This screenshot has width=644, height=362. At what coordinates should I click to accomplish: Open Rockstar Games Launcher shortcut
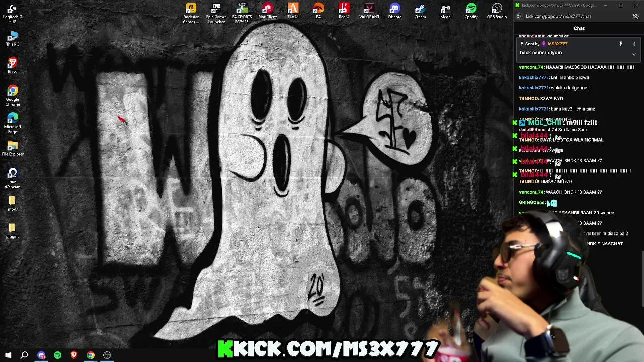(191, 13)
